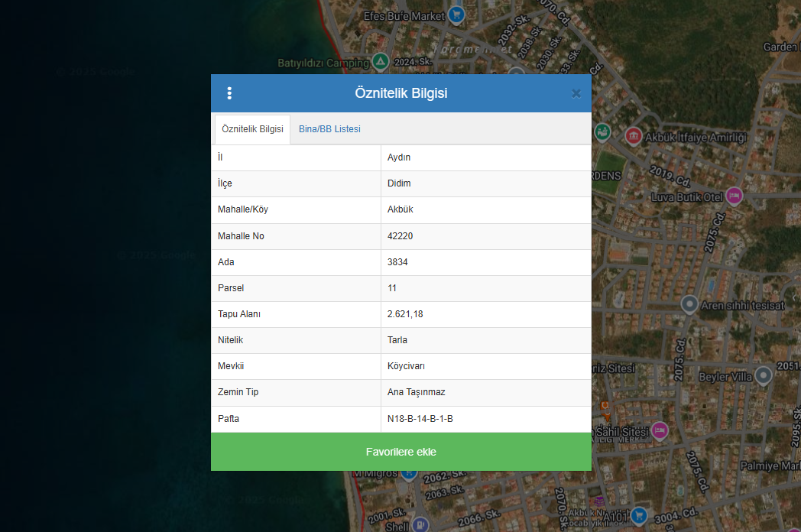This screenshot has height=532, width=801.
Task: Click the Sahil Sitesi hotel pin
Action: (x=659, y=430)
